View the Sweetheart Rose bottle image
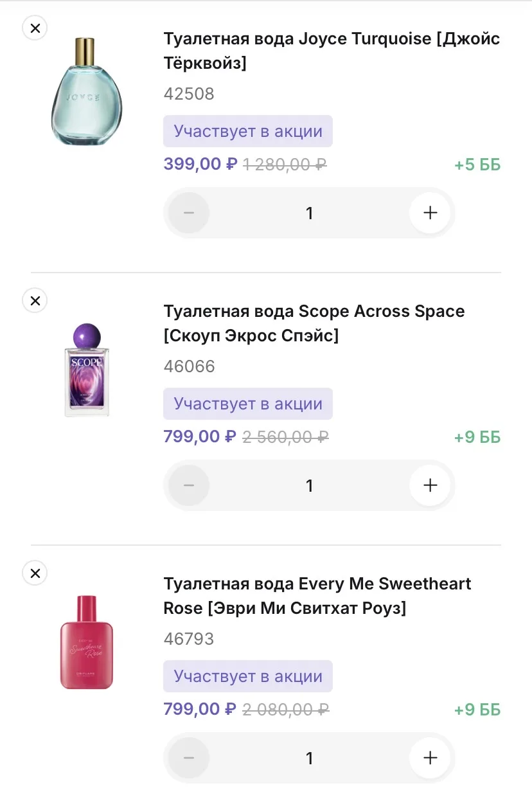This screenshot has height=799, width=532. 87,642
